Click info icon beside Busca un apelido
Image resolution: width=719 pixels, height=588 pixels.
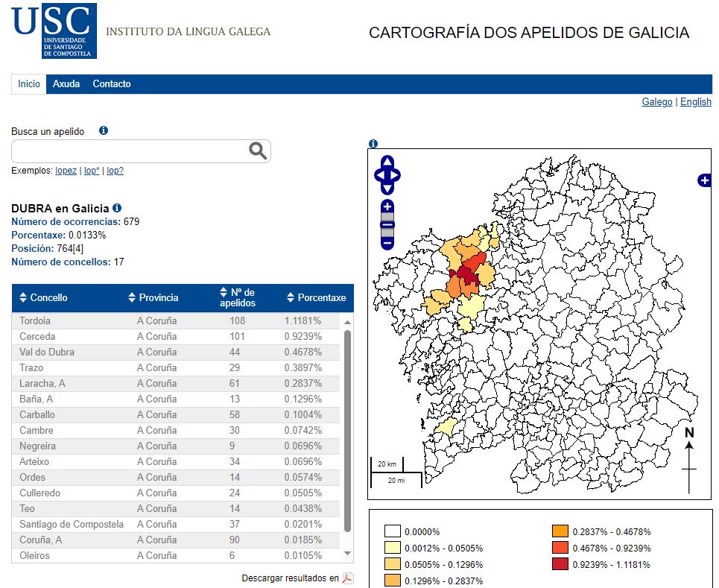coord(104,130)
